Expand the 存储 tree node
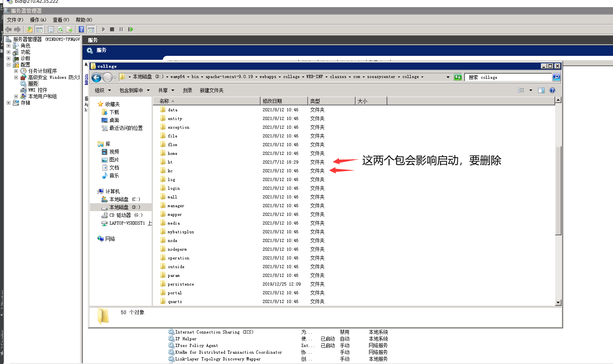 coord(8,103)
